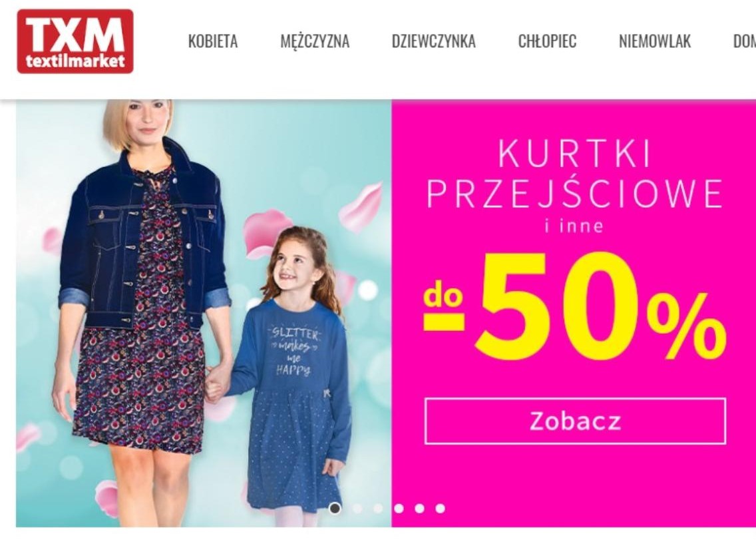This screenshot has width=756, height=542.
Task: Click the yellow do -50% discount text
Action: click(x=575, y=306)
